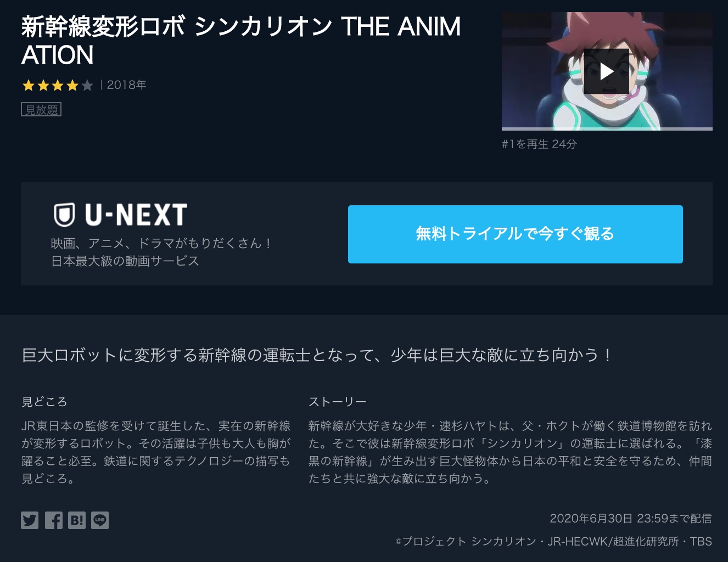
Task: Click the video progress bar under thumbnail
Action: 607,129
